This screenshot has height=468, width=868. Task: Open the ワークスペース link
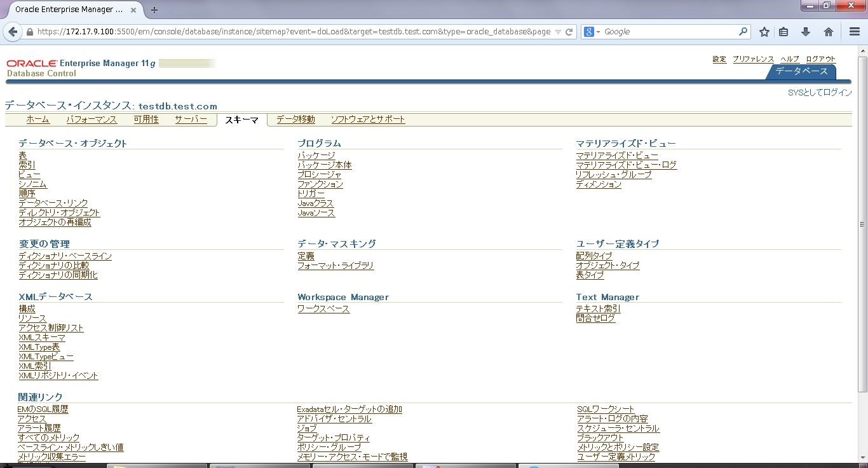(323, 309)
